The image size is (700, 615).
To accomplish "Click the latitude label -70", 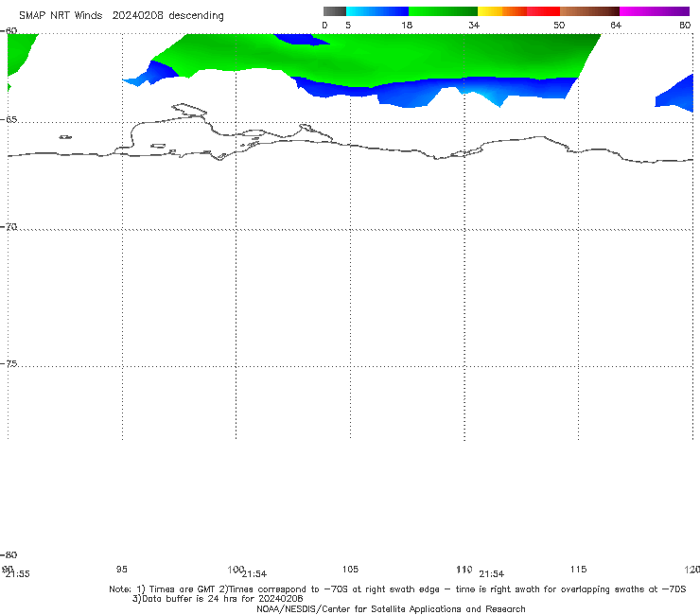I will 9,227.
